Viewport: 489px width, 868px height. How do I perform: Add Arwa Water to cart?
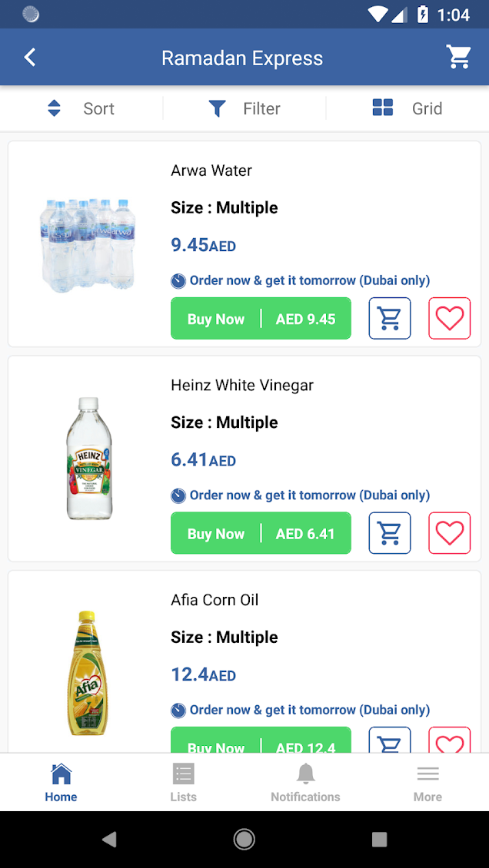[390, 318]
